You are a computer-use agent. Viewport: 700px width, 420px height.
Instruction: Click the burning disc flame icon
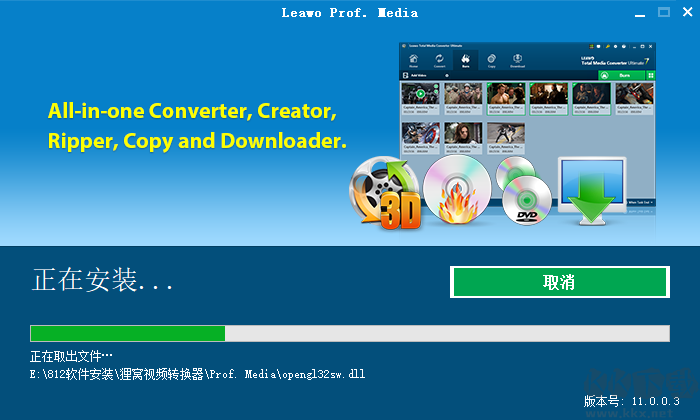[457, 189]
